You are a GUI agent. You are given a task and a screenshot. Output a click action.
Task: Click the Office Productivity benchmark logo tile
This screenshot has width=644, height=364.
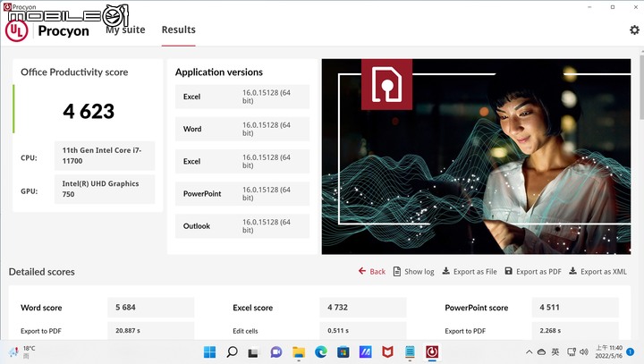tap(386, 84)
